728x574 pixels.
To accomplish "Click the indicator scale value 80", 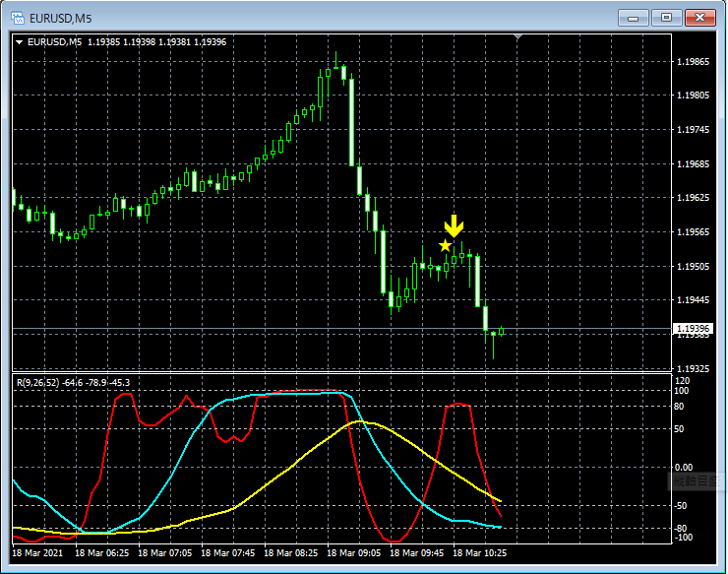I will 679,407.
